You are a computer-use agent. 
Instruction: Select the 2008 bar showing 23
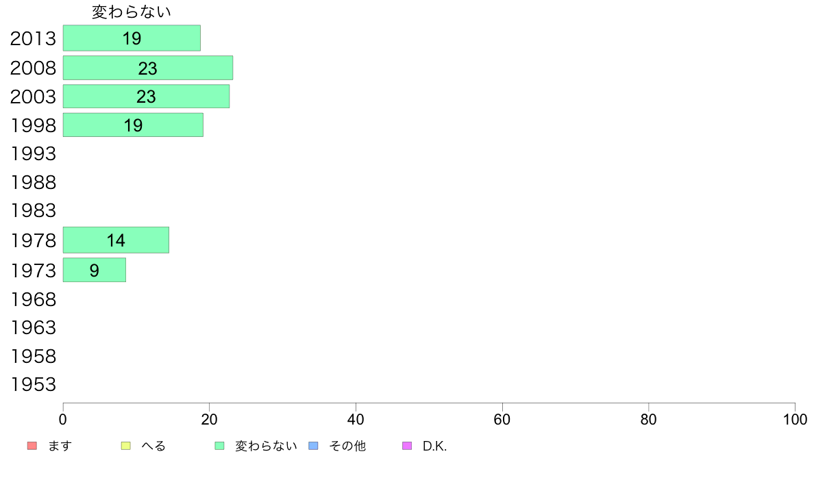point(148,68)
